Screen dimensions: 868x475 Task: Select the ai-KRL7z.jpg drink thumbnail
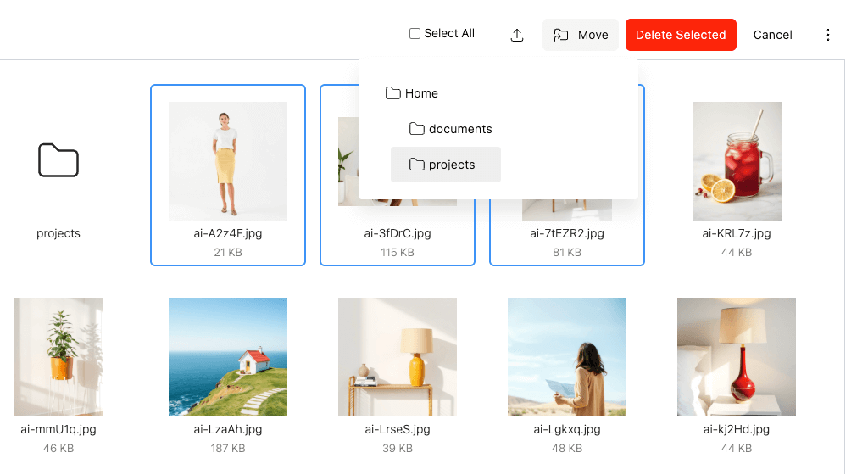(737, 161)
